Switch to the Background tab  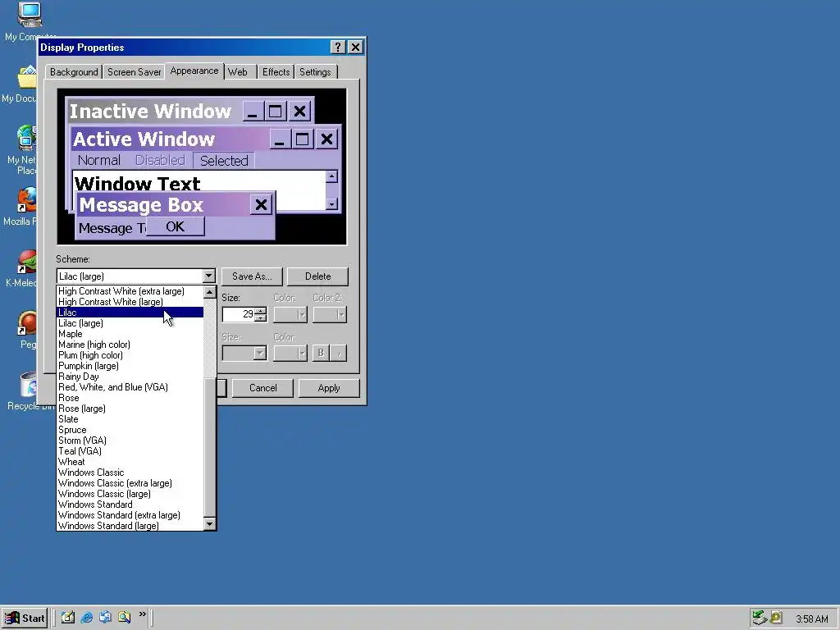click(74, 72)
